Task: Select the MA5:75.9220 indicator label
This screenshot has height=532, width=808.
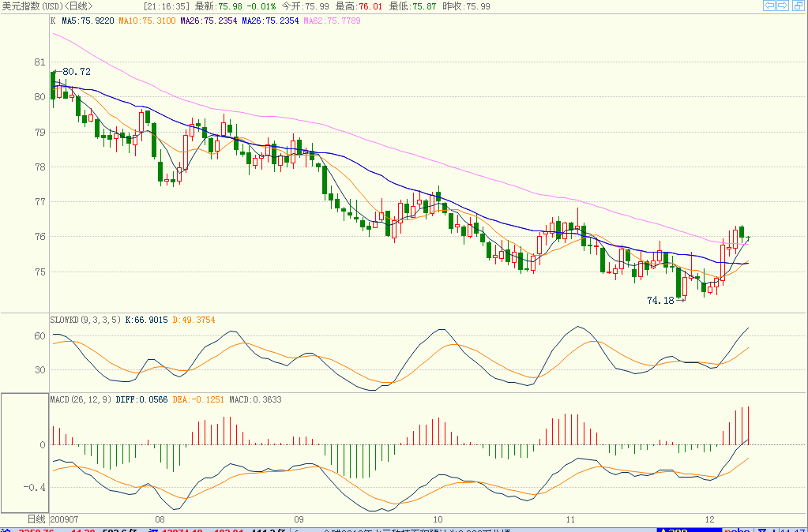Action: (88, 21)
